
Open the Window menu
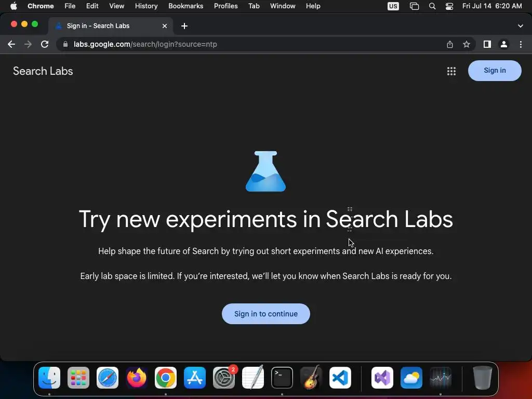[x=283, y=6]
